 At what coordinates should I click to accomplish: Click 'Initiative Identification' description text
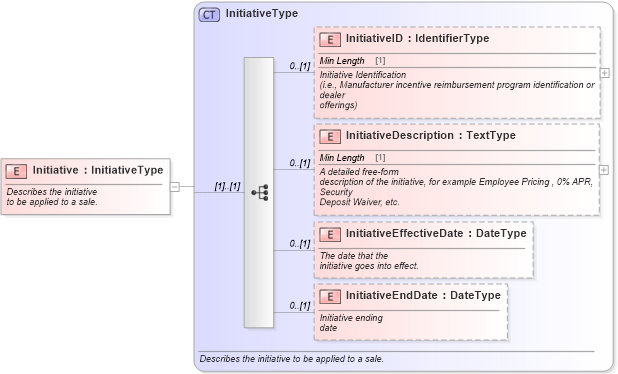(363, 75)
